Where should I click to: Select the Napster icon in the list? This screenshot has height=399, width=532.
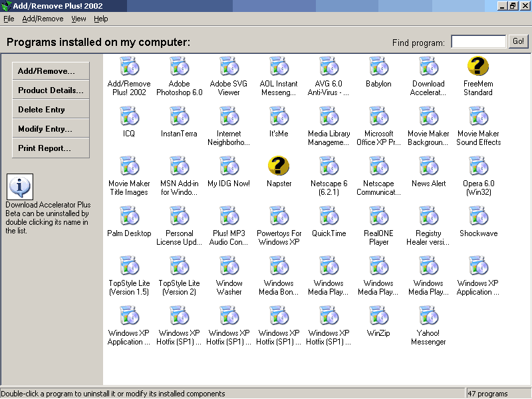pos(279,167)
